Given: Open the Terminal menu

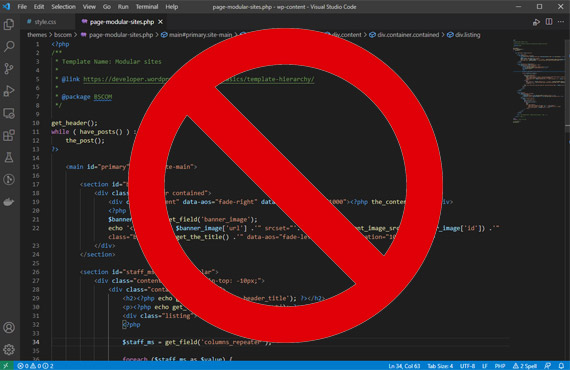Looking at the screenshot, I should [147, 7].
